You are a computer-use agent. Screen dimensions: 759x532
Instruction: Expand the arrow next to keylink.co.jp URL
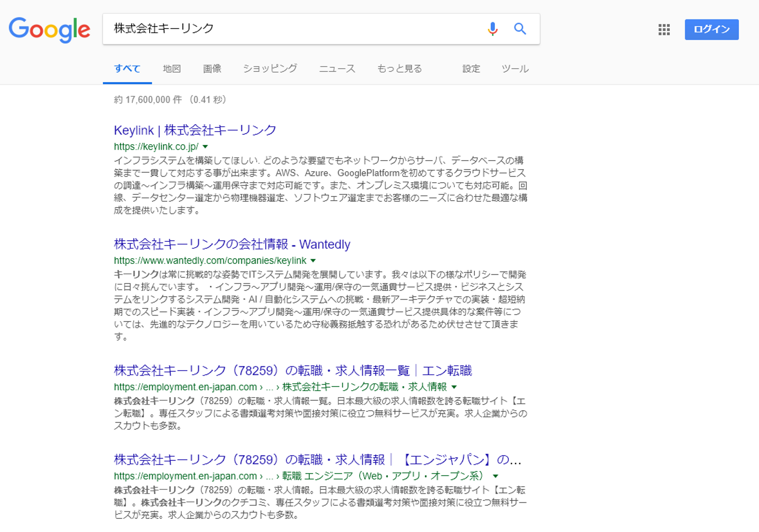[206, 147]
